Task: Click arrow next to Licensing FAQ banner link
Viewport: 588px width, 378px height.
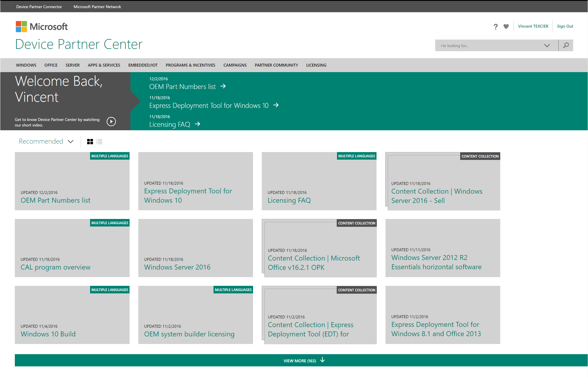Action: coord(198,124)
